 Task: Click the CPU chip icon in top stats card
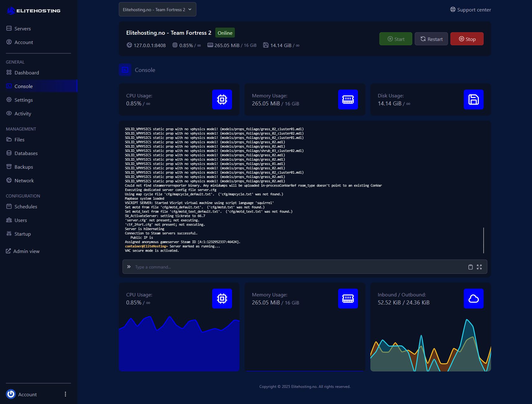click(x=222, y=100)
